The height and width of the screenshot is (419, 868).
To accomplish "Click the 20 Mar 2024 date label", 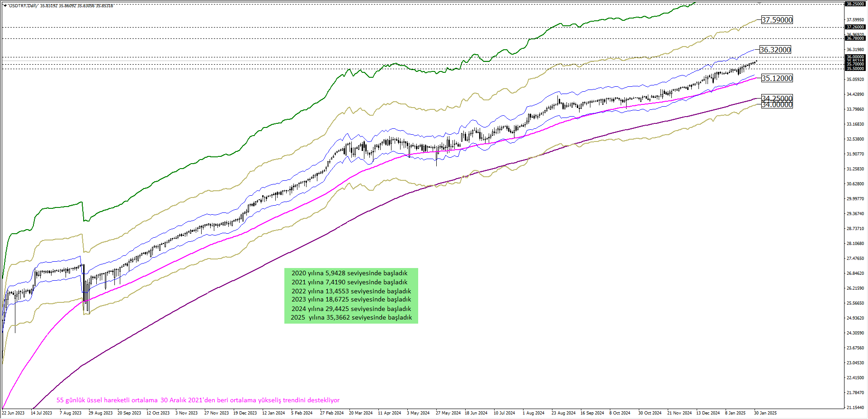I will [361, 413].
